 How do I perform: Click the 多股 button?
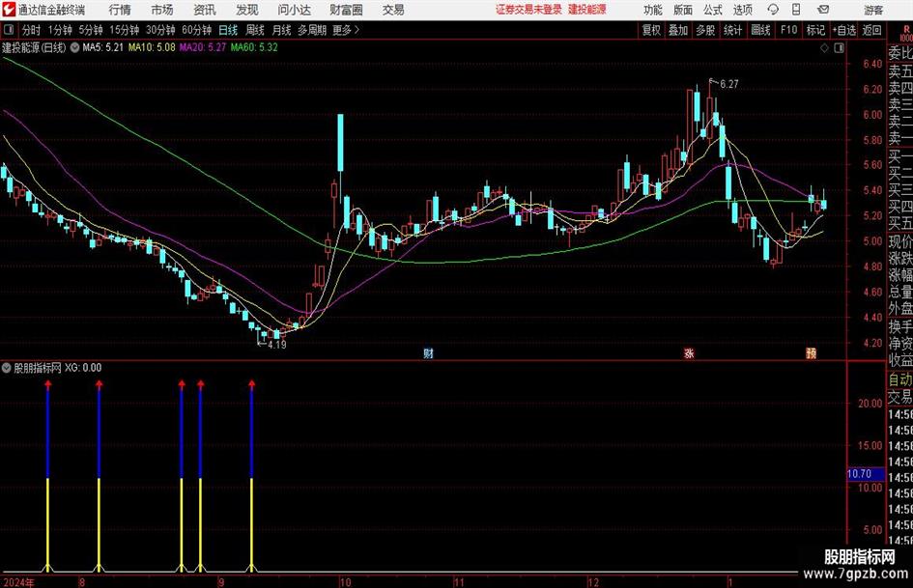pyautogui.click(x=705, y=30)
